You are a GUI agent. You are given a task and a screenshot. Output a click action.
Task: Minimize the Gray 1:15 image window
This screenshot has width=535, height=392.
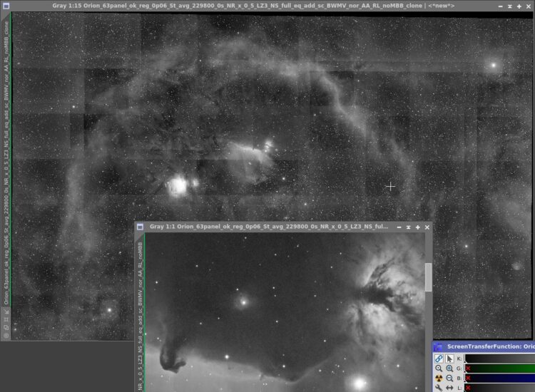tap(500, 6)
